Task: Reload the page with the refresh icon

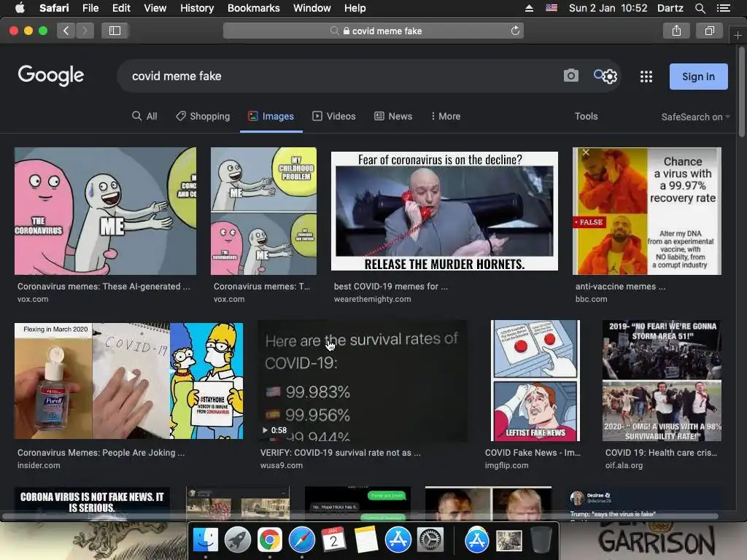Action: (x=515, y=31)
